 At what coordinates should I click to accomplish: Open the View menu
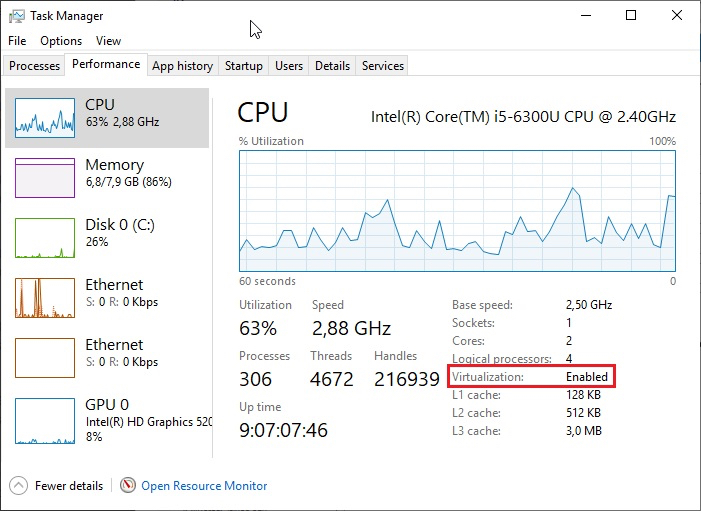108,41
